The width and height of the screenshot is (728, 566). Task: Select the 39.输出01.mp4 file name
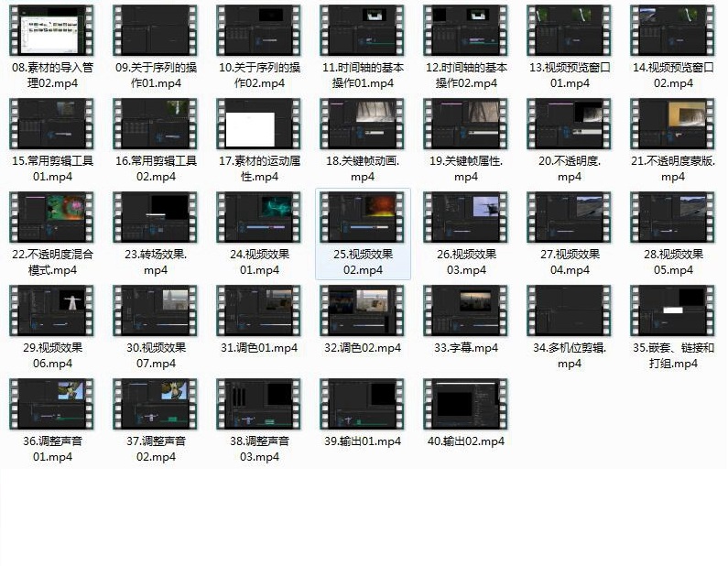point(363,441)
